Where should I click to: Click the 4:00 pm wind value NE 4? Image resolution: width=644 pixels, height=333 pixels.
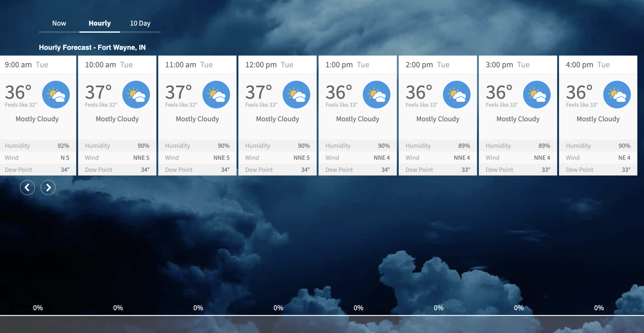(625, 158)
